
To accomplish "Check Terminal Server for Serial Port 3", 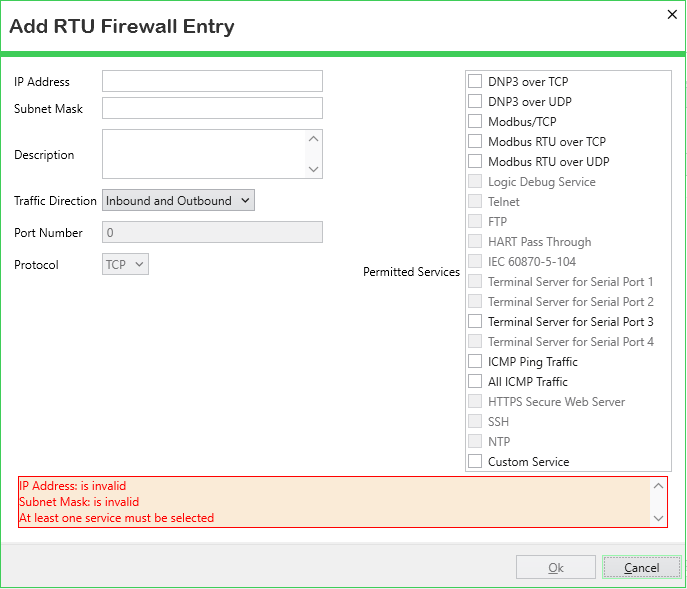I will coord(475,322).
